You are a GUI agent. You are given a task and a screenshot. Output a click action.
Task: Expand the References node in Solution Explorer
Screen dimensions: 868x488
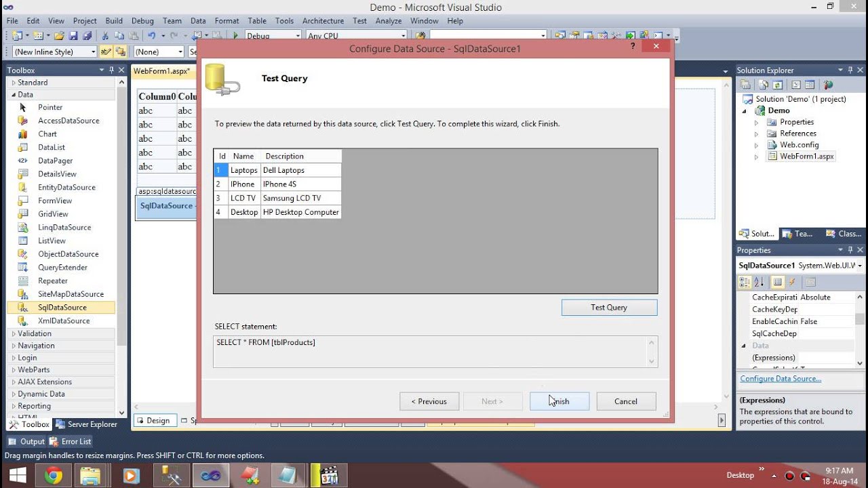(x=757, y=134)
